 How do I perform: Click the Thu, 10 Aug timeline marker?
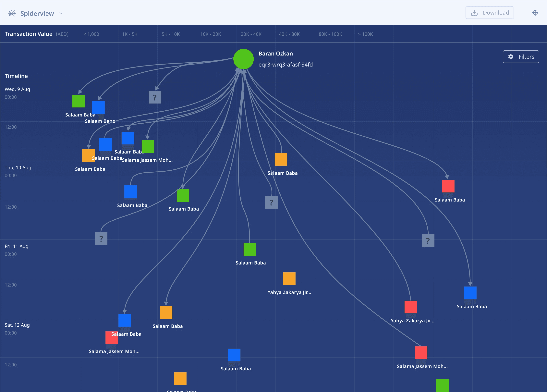click(x=18, y=168)
